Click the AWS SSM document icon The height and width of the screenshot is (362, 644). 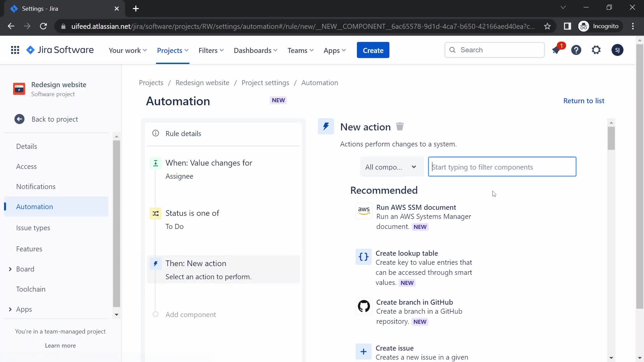364,211
